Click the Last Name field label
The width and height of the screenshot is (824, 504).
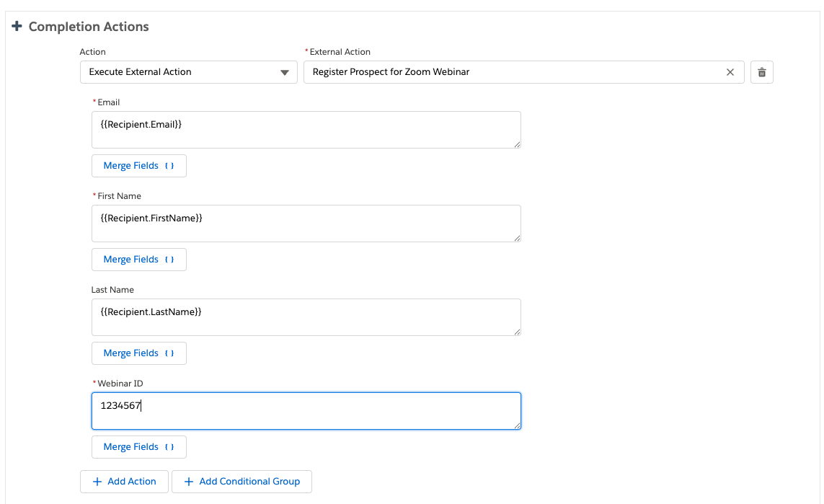pos(112,290)
